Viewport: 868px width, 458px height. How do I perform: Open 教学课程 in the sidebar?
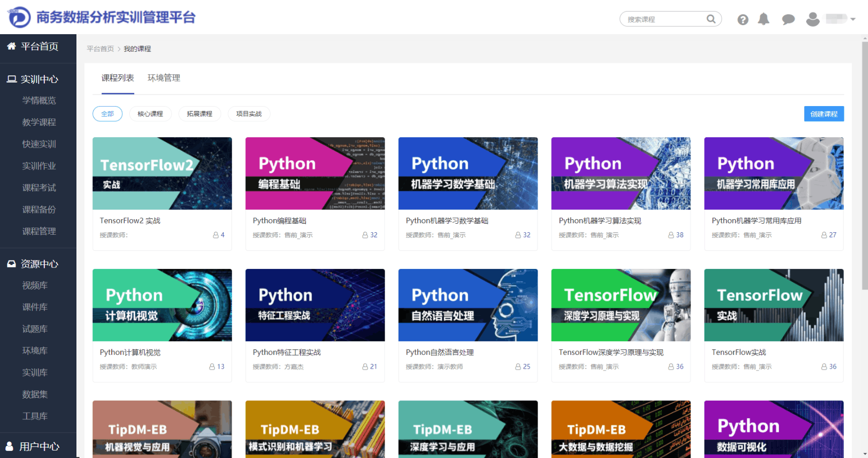pos(39,122)
